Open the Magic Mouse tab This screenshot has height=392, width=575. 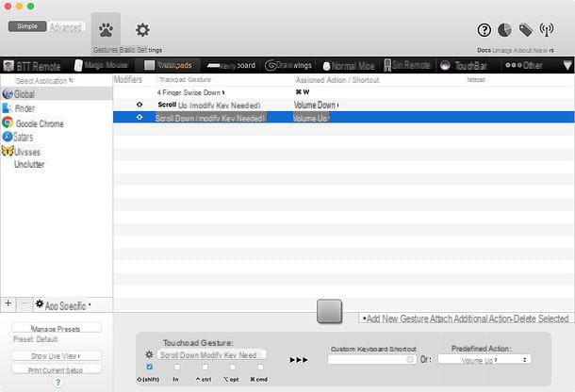pyautogui.click(x=101, y=65)
